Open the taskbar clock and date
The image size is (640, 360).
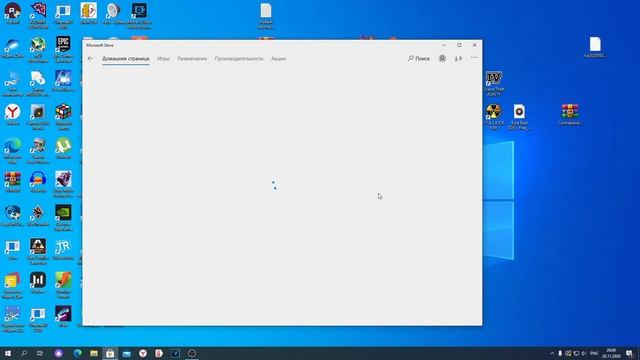(x=611, y=353)
